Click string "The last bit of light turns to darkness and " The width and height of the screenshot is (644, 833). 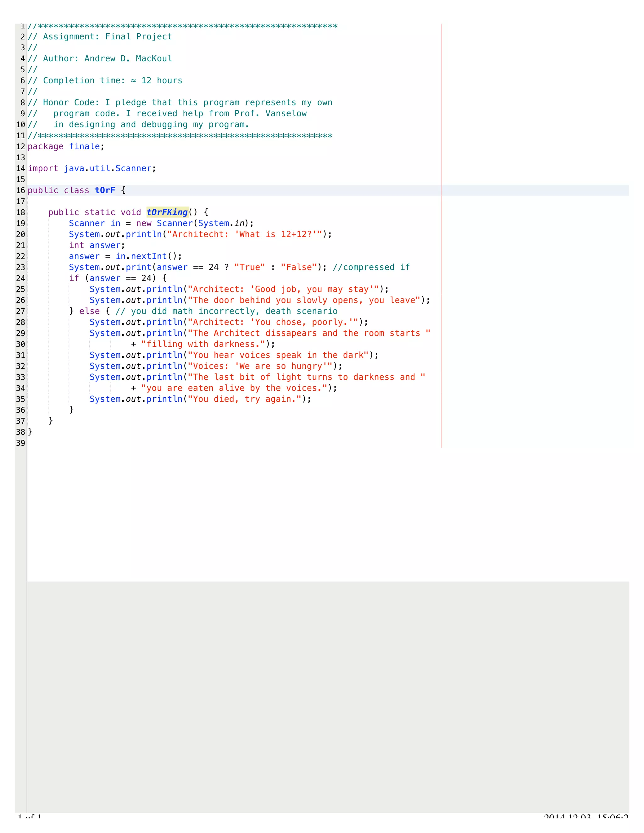[307, 377]
